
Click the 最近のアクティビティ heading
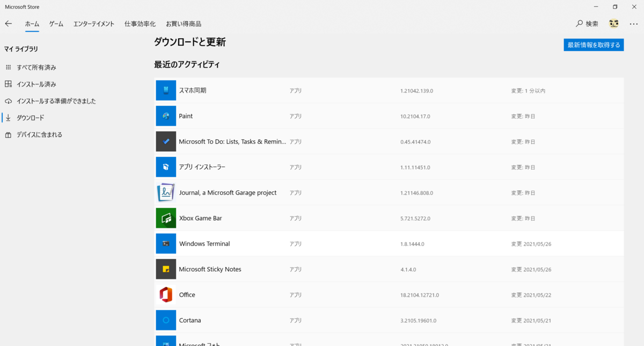pos(187,64)
